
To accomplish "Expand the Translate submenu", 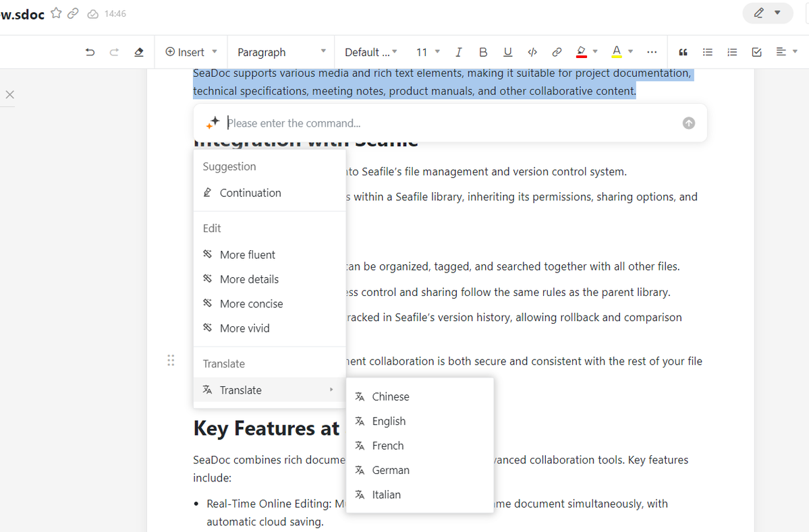I will pos(269,390).
